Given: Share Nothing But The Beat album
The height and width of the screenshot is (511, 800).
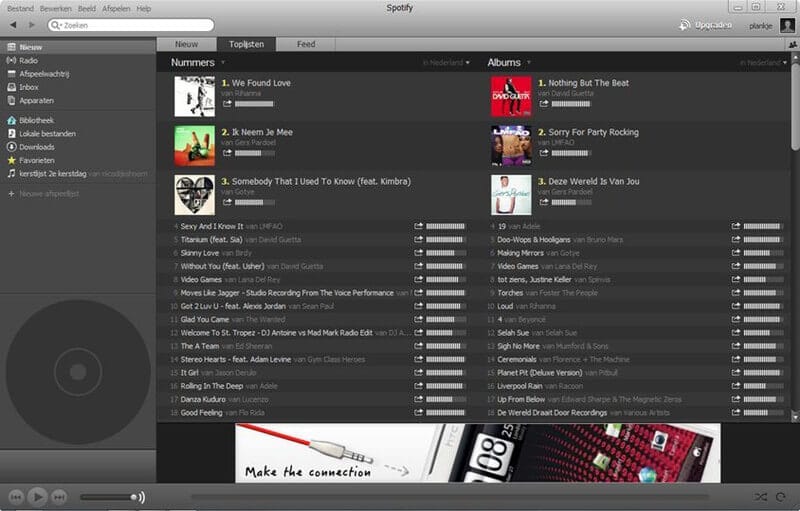Looking at the screenshot, I should [x=544, y=104].
